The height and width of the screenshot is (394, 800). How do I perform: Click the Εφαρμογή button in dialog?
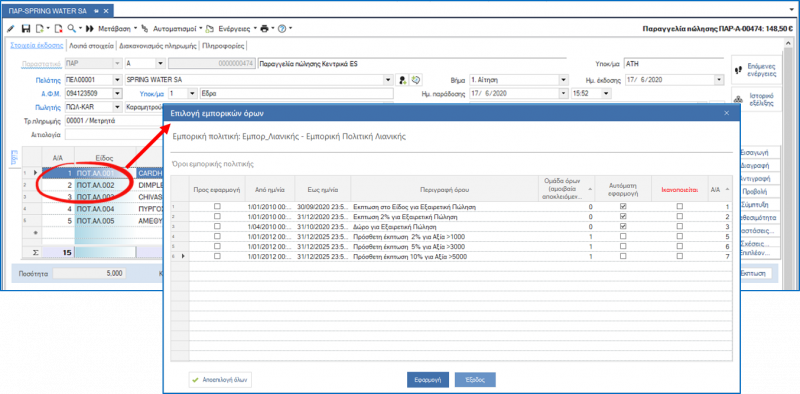[428, 380]
